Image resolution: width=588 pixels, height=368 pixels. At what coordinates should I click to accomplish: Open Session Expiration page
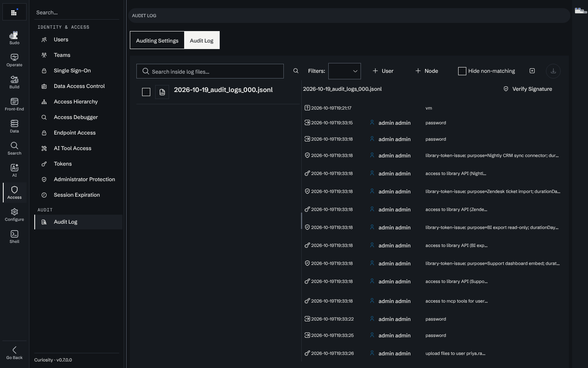78,195
